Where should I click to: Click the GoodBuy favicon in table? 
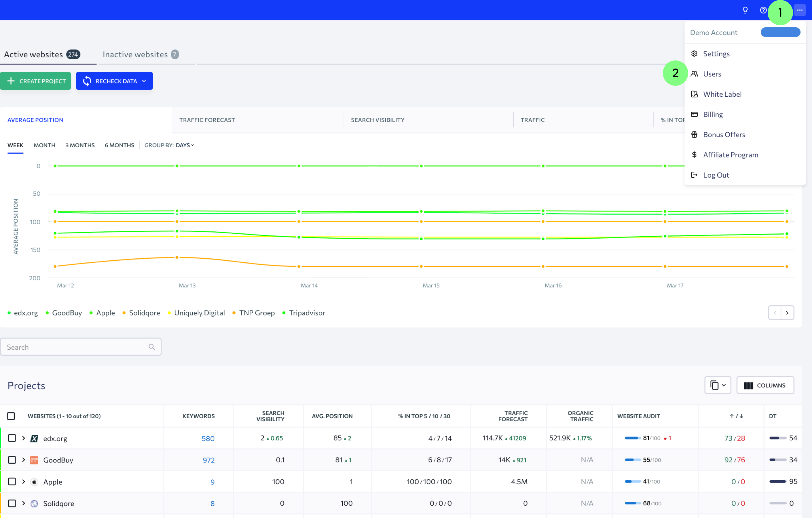tap(34, 460)
